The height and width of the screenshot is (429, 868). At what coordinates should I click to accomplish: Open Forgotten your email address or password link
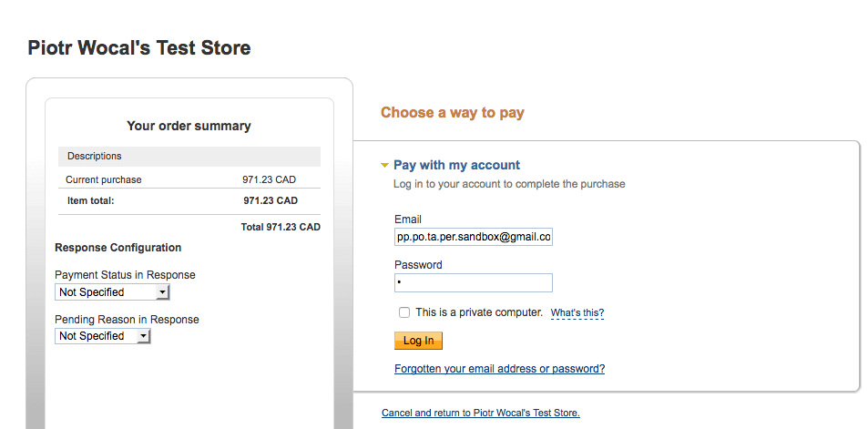tap(499, 369)
